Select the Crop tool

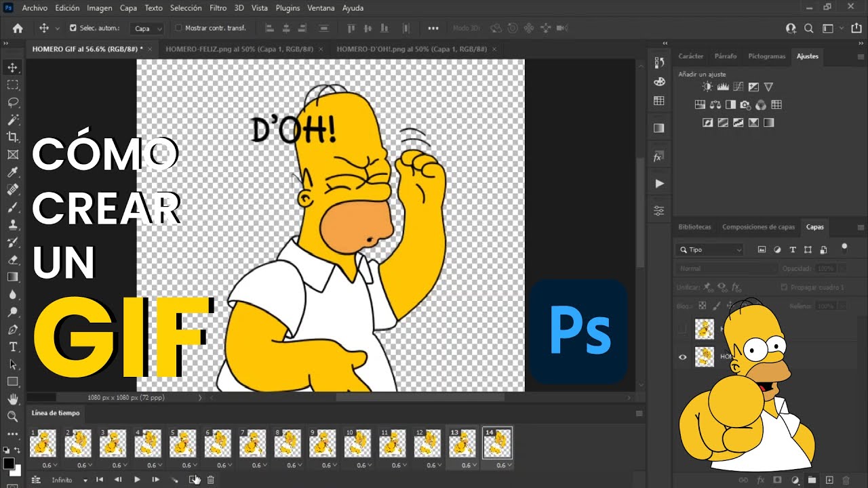click(x=12, y=138)
